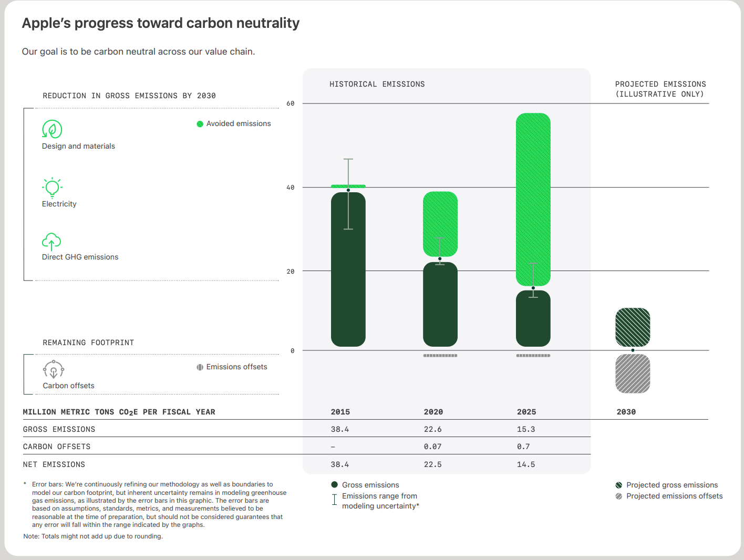Click the title "Apple's progress toward carbon neutrality"
744x560 pixels.
pos(161,23)
